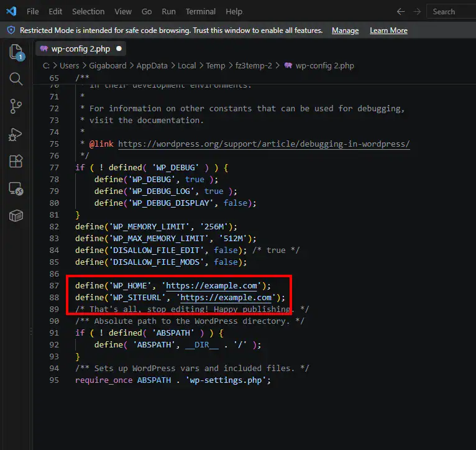Click line number 91 in the gutter

(54, 333)
